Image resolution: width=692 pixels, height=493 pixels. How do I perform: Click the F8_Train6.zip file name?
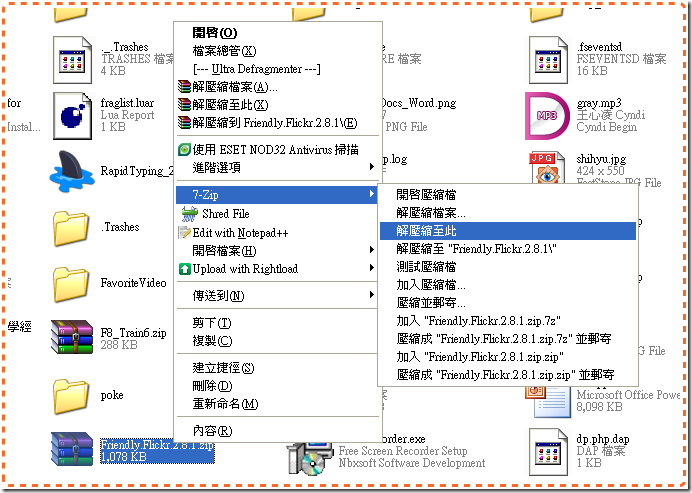(133, 333)
